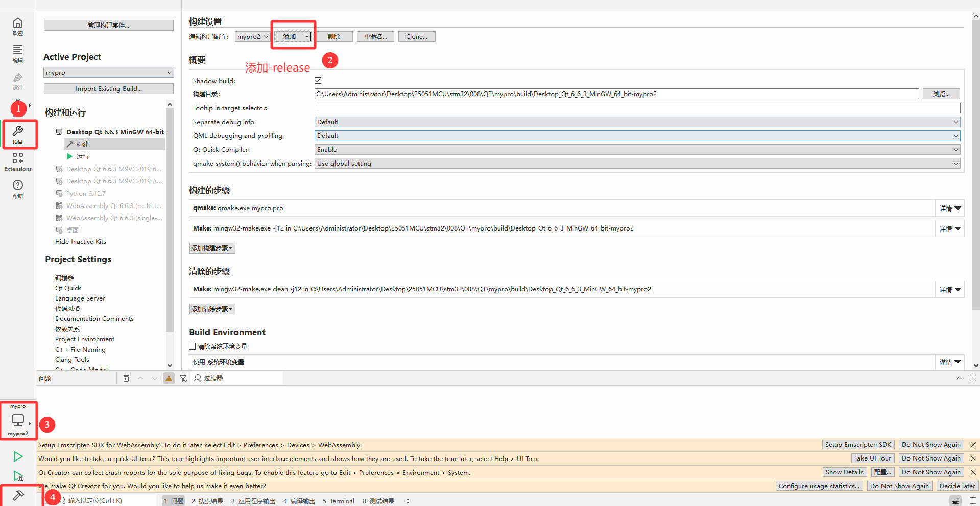Viewport: 980px width, 506px height.
Task: Build the project with the hammer icon
Action: (x=18, y=496)
